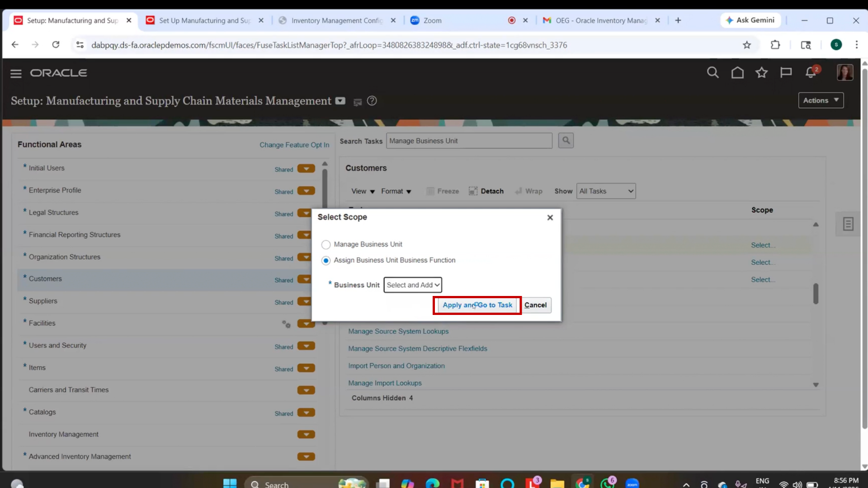Click the Oracle search magnifier icon
The height and width of the screenshot is (488, 868).
pos(712,72)
